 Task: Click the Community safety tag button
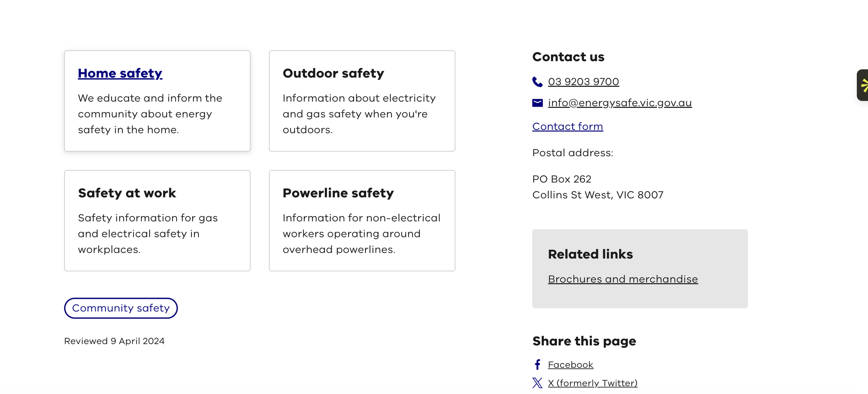pyautogui.click(x=121, y=308)
